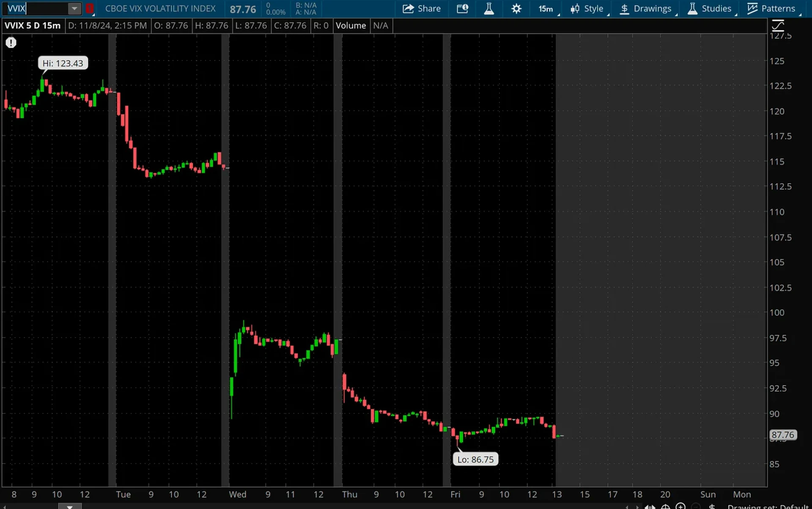The image size is (812, 509).
Task: Click the 100 price axis label
Action: click(x=777, y=313)
